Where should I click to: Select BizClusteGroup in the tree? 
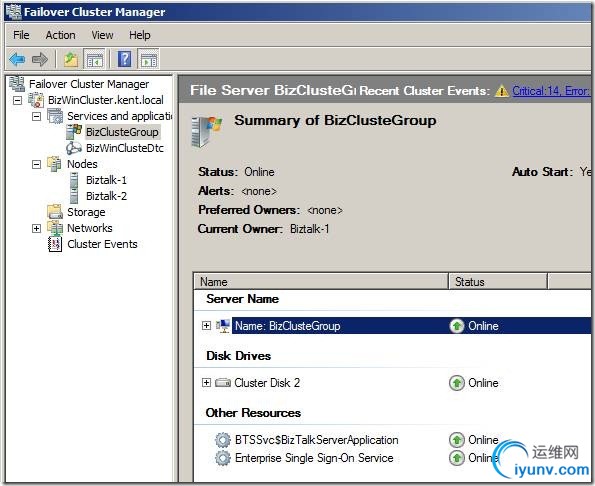pos(122,132)
